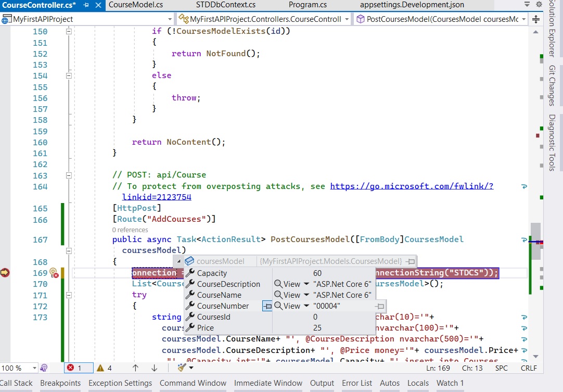
Task: Select the Price property row
Action: (206, 327)
